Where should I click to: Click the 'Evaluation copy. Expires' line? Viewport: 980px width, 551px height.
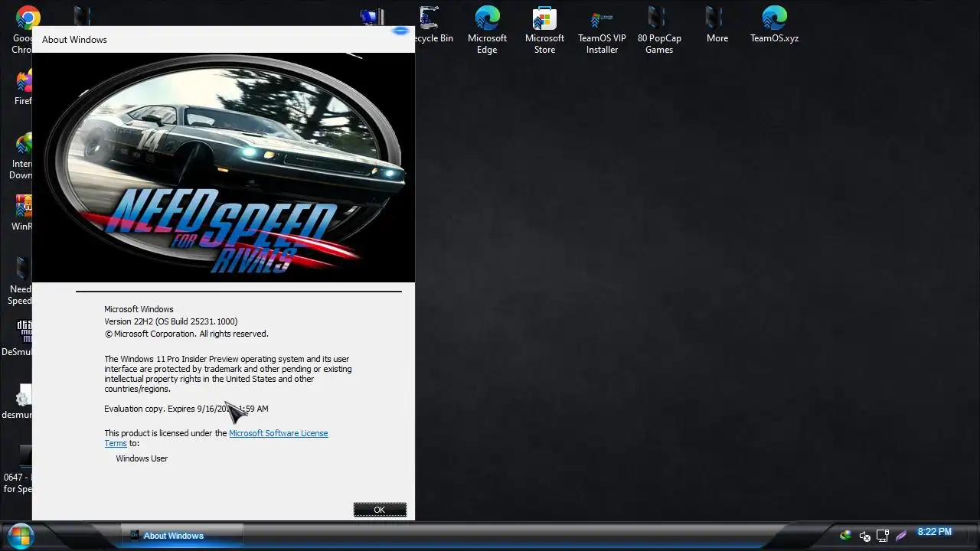click(186, 409)
